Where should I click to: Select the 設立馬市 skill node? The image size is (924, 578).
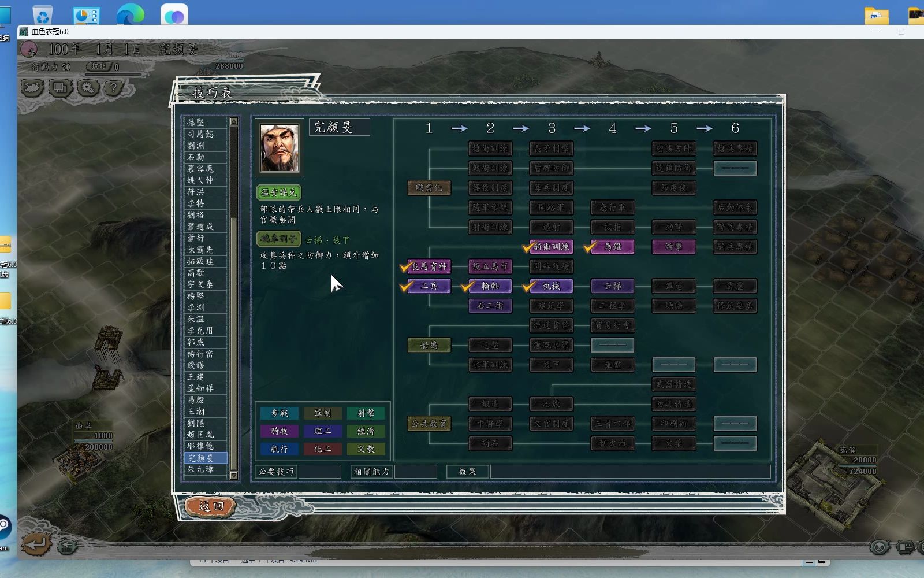(490, 266)
